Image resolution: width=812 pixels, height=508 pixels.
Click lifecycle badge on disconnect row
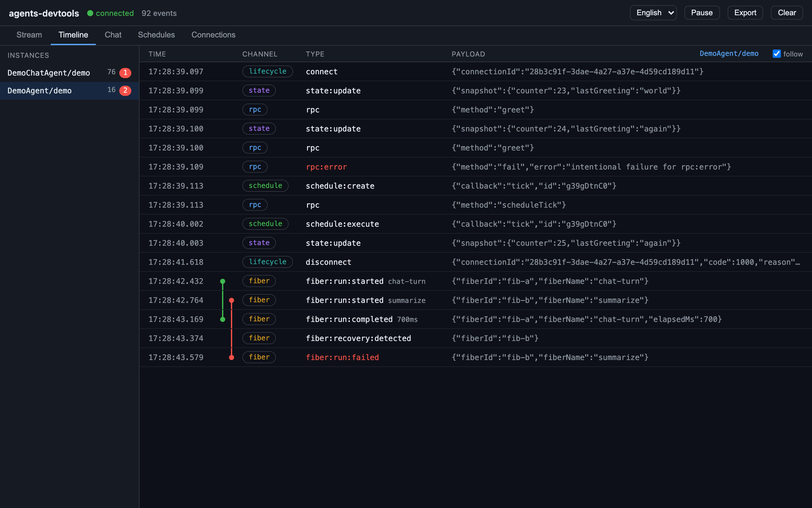click(267, 262)
